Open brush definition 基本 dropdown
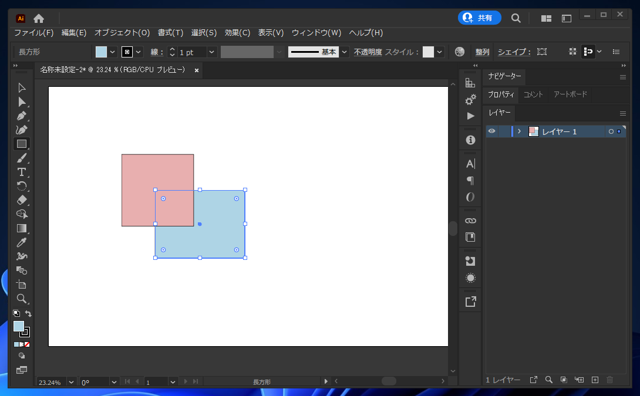 click(x=344, y=52)
